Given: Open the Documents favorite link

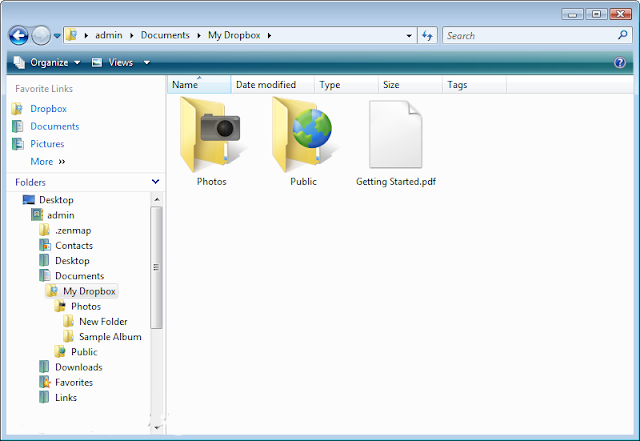Looking at the screenshot, I should pyautogui.click(x=55, y=126).
